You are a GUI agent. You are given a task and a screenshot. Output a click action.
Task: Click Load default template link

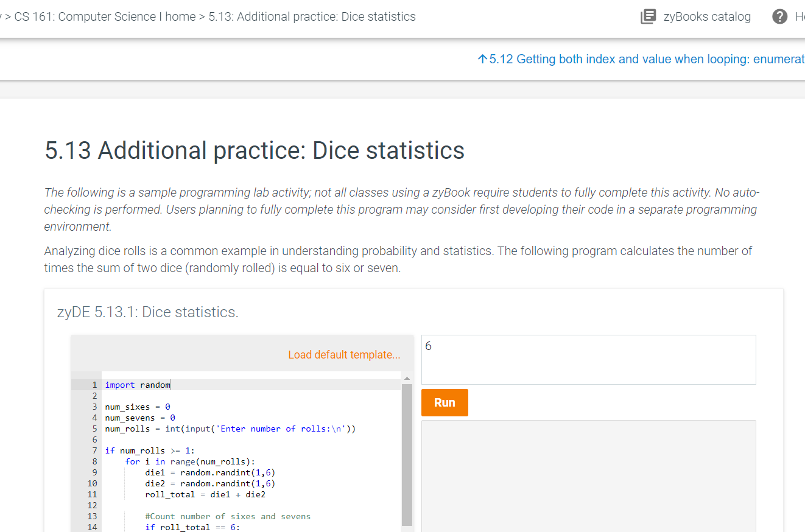[x=344, y=355]
